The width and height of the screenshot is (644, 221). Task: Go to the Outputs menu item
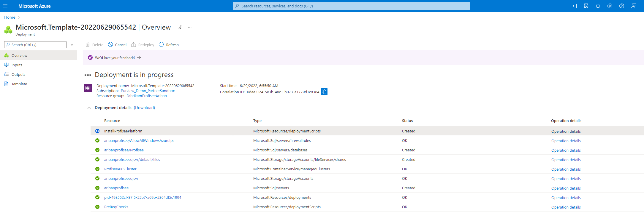[18, 75]
